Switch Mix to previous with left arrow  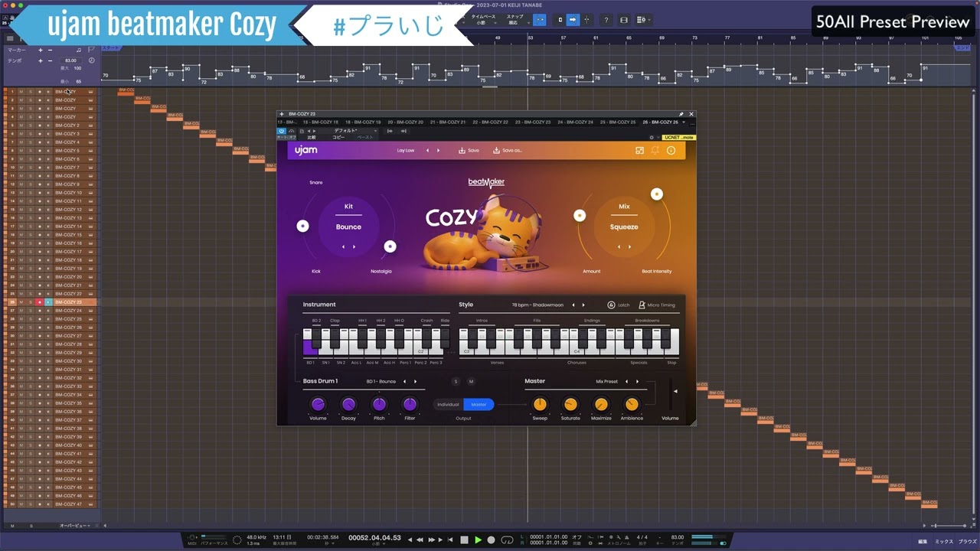[x=619, y=247]
